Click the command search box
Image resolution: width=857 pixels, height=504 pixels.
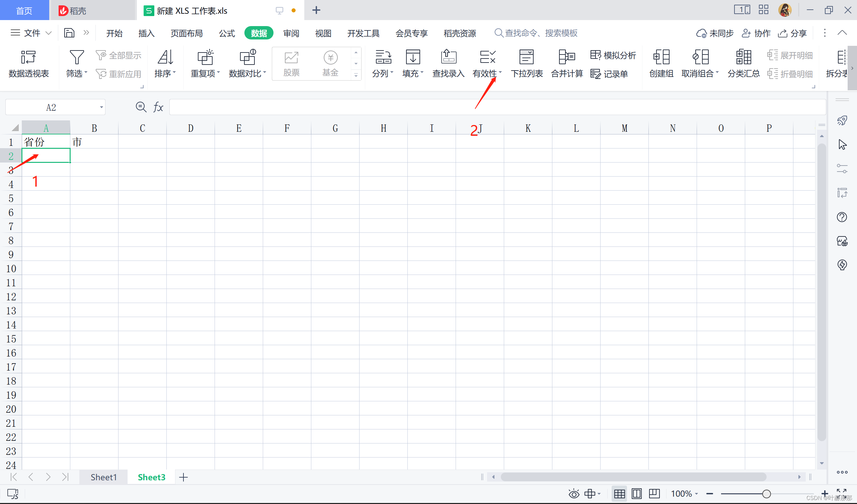point(541,33)
